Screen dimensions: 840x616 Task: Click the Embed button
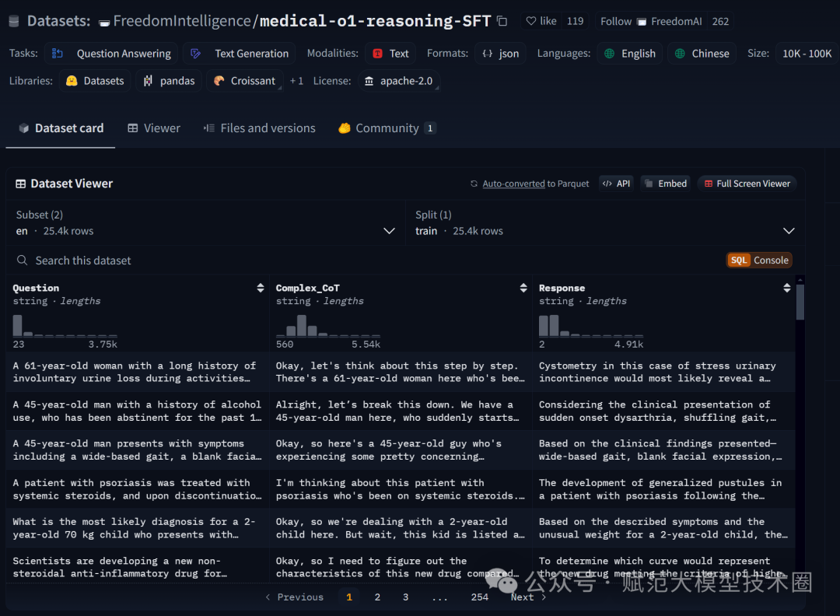[665, 184]
